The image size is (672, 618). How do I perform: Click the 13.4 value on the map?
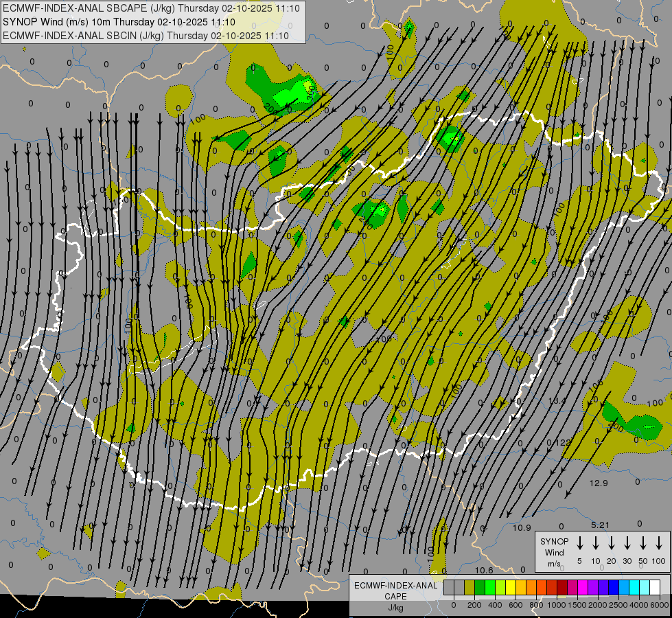557,400
